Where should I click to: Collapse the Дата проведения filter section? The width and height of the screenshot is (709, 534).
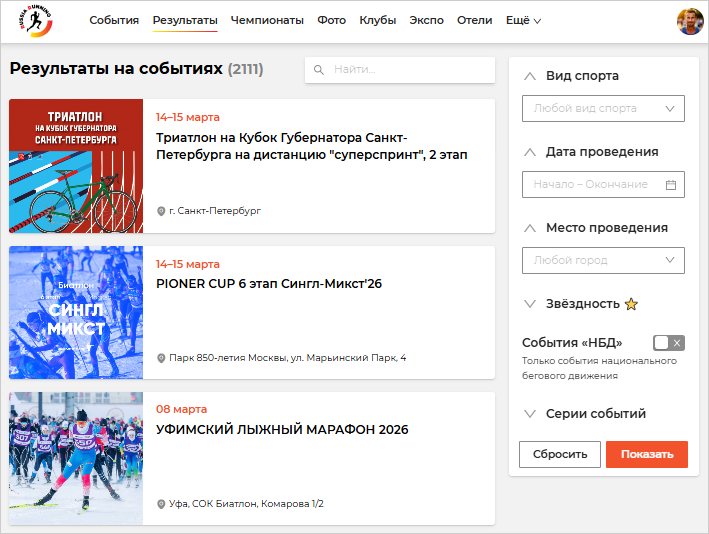(x=530, y=152)
